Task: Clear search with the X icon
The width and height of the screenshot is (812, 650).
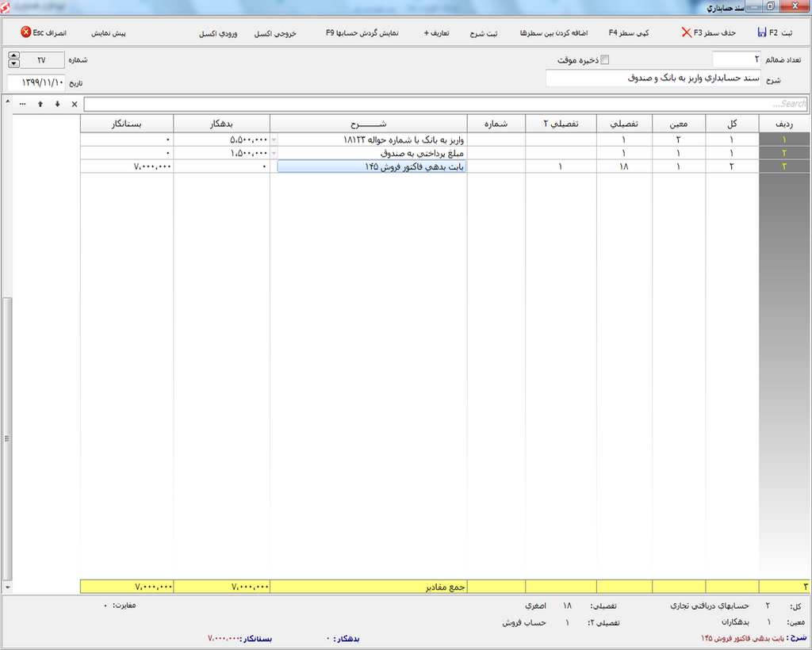Action: (x=75, y=104)
